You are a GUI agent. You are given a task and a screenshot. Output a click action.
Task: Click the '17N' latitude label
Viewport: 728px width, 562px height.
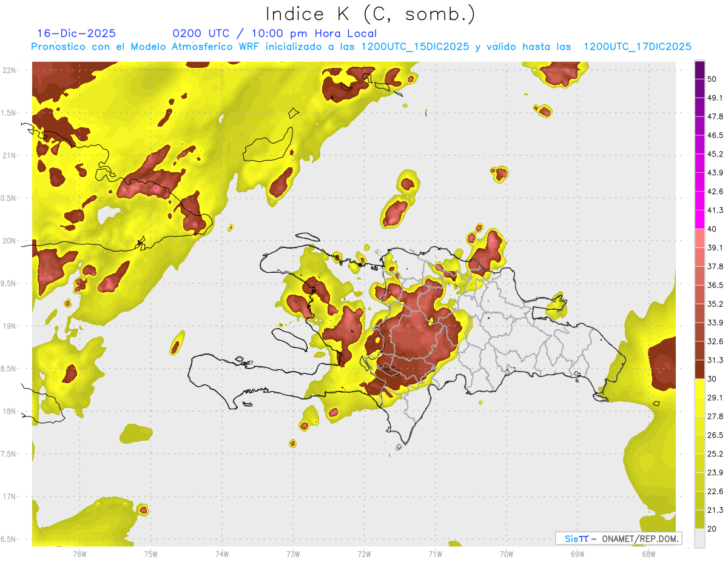click(x=10, y=497)
